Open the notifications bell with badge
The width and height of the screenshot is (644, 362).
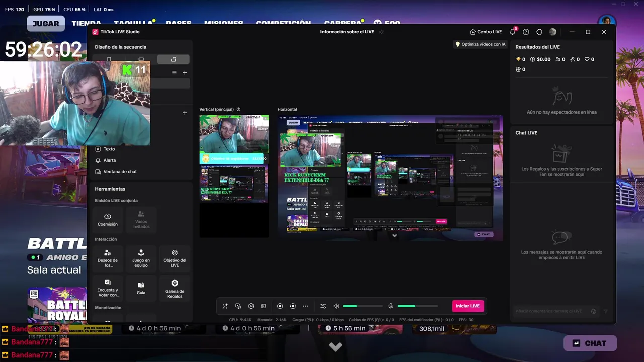[513, 32]
